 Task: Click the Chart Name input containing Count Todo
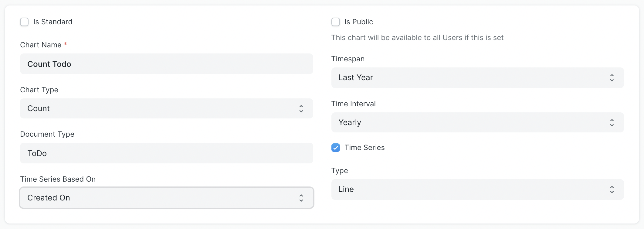tap(166, 64)
